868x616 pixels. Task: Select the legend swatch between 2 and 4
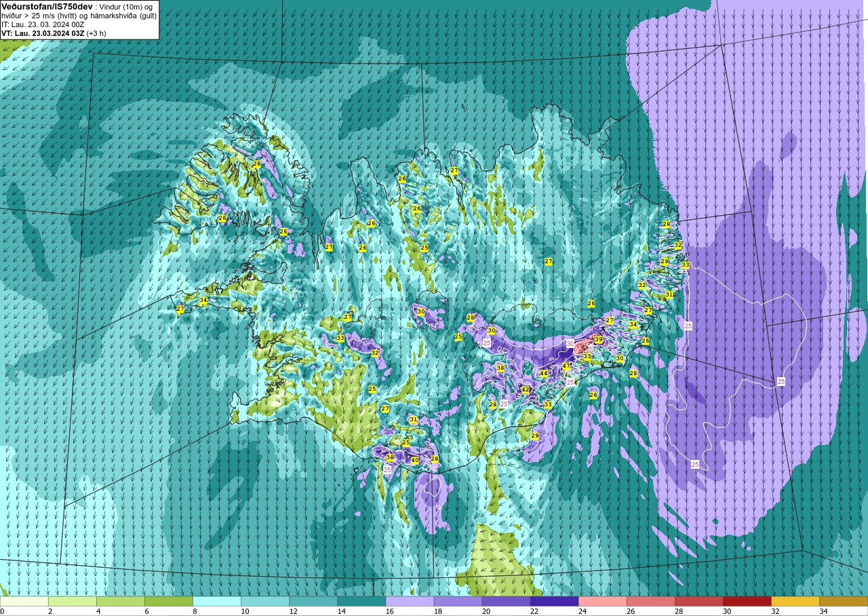73,601
